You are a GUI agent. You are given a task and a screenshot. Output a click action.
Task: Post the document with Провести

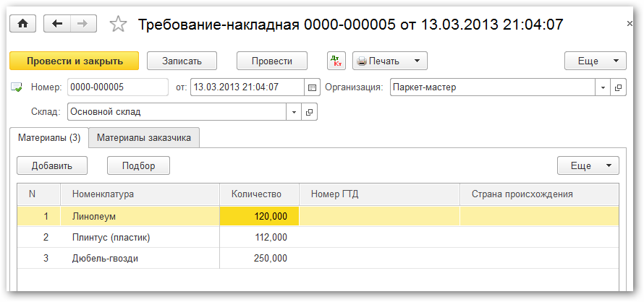coord(272,61)
